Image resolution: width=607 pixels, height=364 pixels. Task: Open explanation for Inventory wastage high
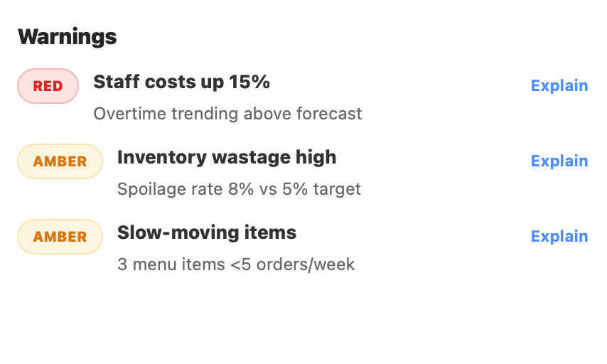[559, 161]
